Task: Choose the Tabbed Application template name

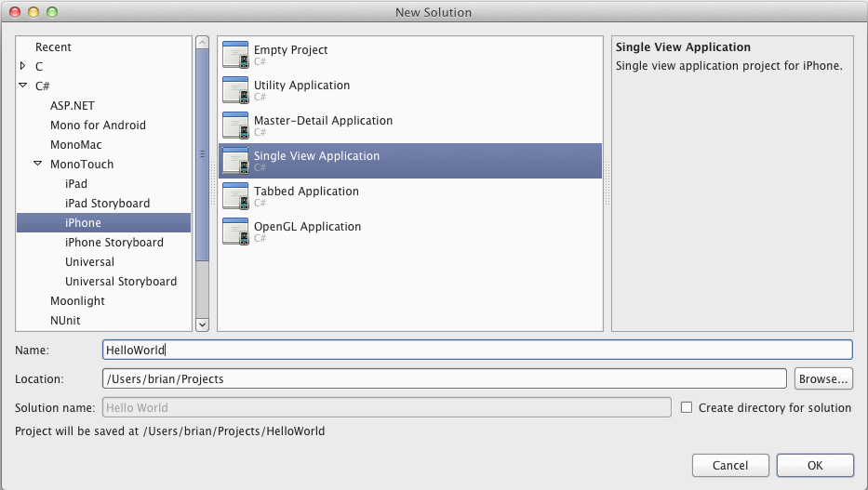Action: (306, 192)
